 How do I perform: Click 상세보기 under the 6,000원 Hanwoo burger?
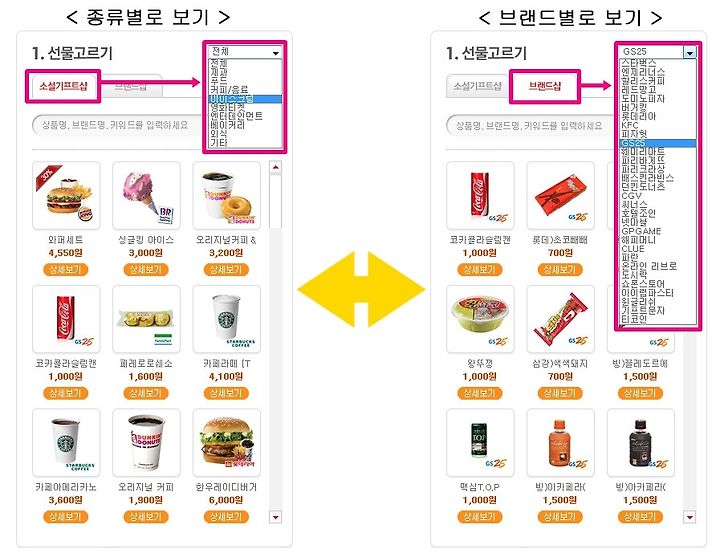click(226, 517)
